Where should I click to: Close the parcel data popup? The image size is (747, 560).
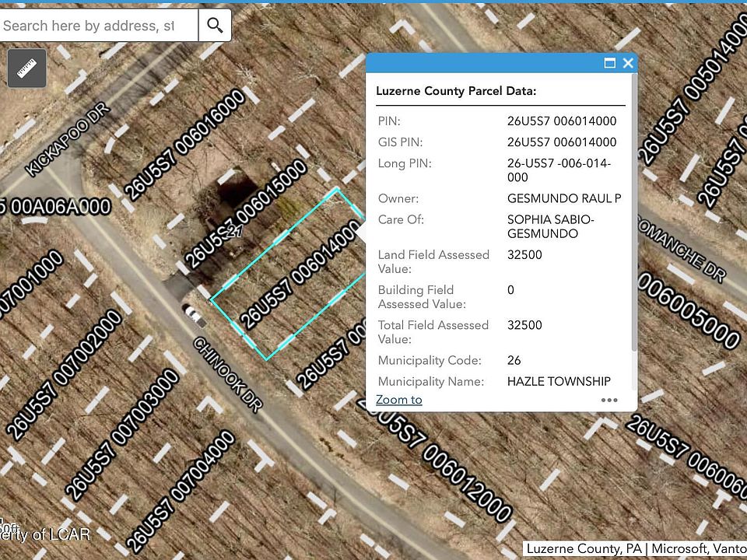[628, 63]
